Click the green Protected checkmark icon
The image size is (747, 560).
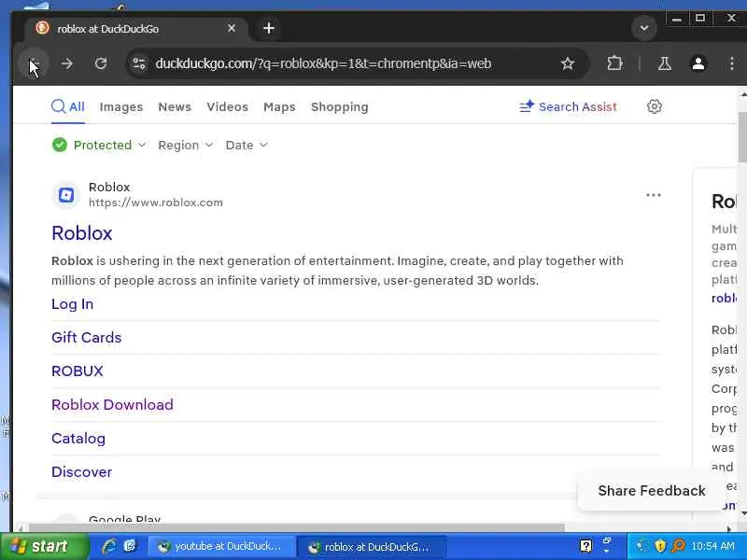pos(60,145)
